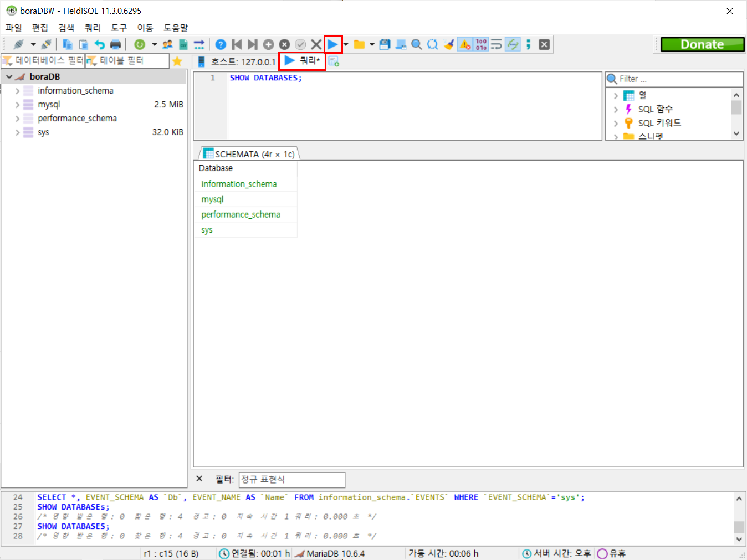Open dropdown next to refresh icon
Screen dimensions: 747x560
tap(154, 44)
